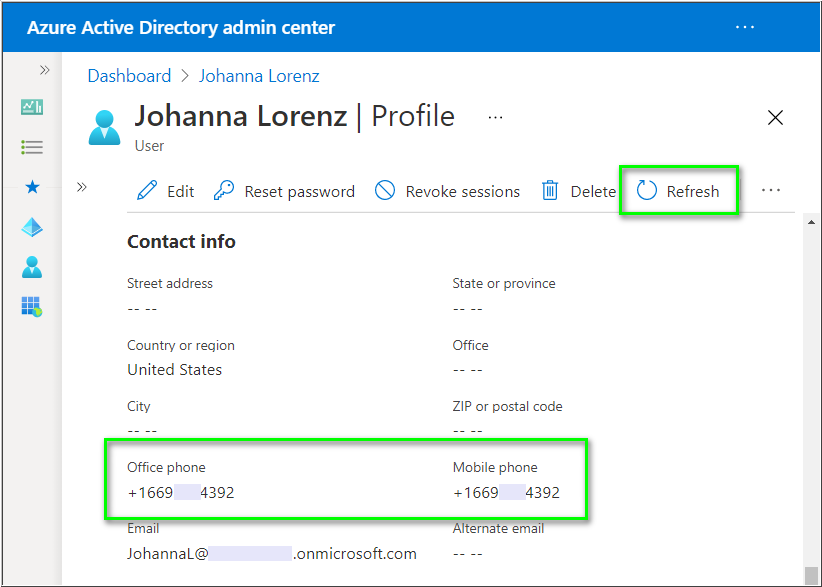
Task: Open Users icon in left sidebar
Action: [32, 267]
